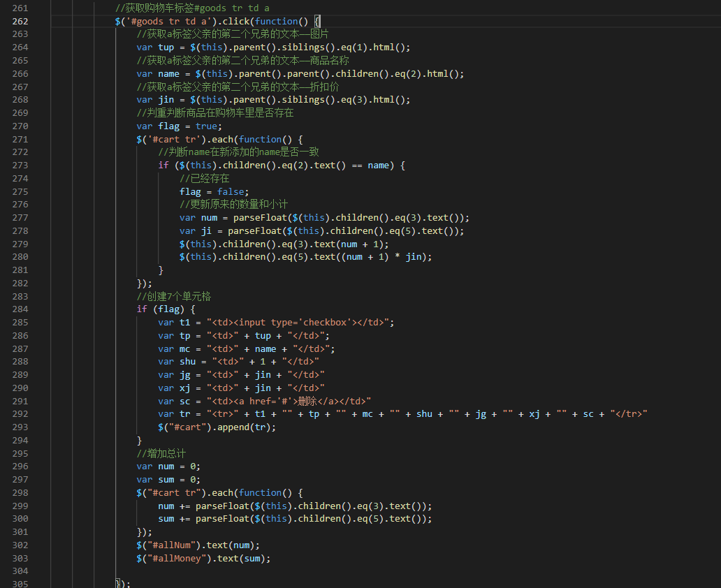Viewport: 721px width, 588px height.
Task: Click the if condition comparing name on line 273
Action: (282, 166)
